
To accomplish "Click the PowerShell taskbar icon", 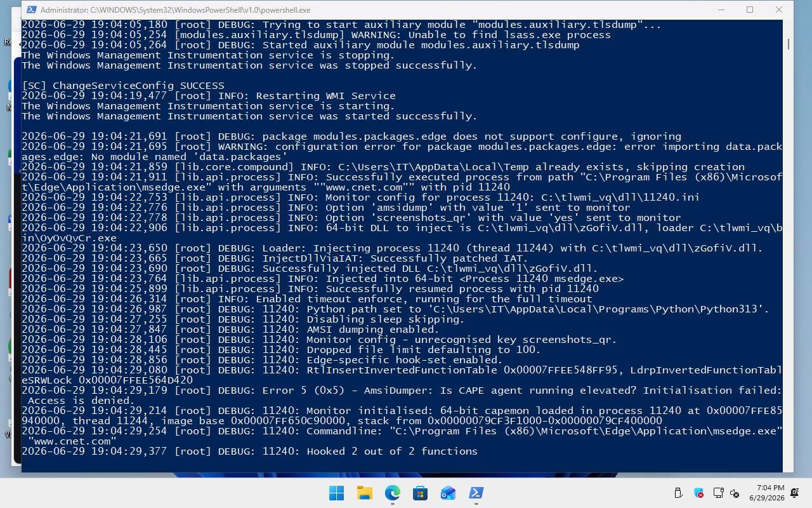I will (x=476, y=493).
